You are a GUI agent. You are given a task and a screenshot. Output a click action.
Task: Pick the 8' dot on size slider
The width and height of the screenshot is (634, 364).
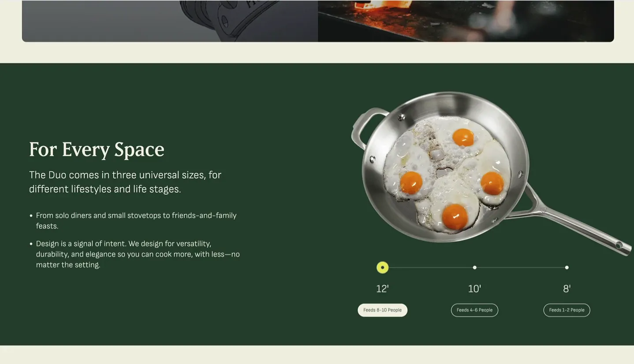pos(567,267)
